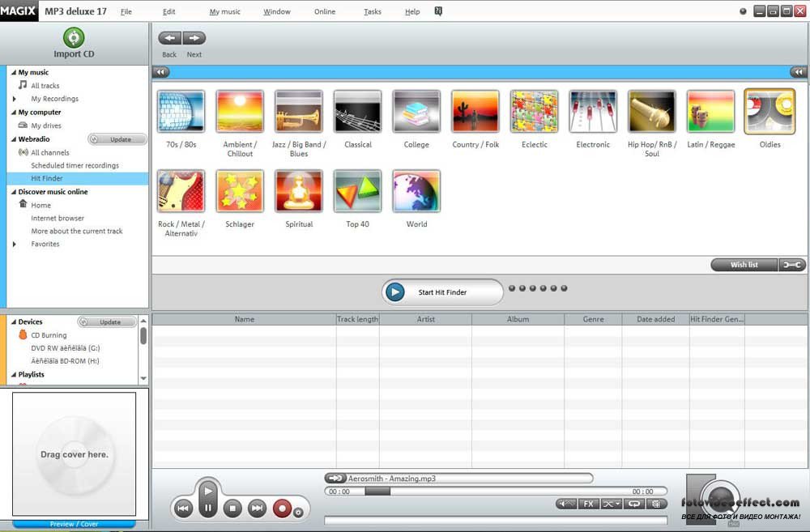Select the Hip Hop / RnB / Soul genre
This screenshot has height=532, width=810.
pos(652,112)
